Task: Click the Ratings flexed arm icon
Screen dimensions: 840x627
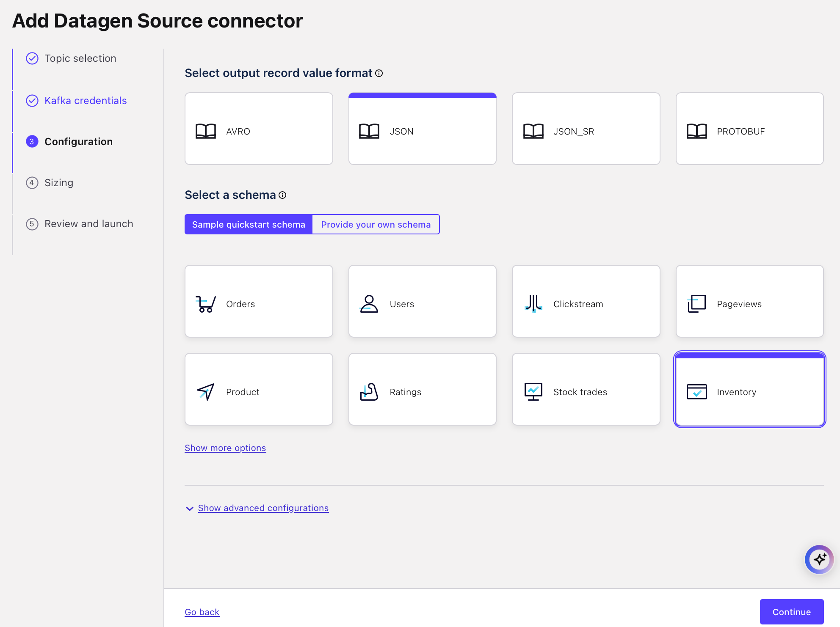Action: 369,392
